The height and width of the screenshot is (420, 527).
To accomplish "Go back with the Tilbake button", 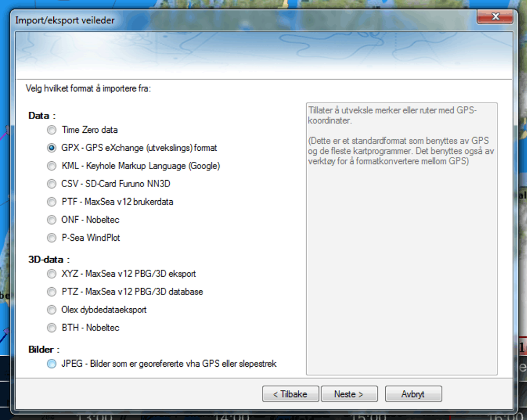I will tap(291, 394).
